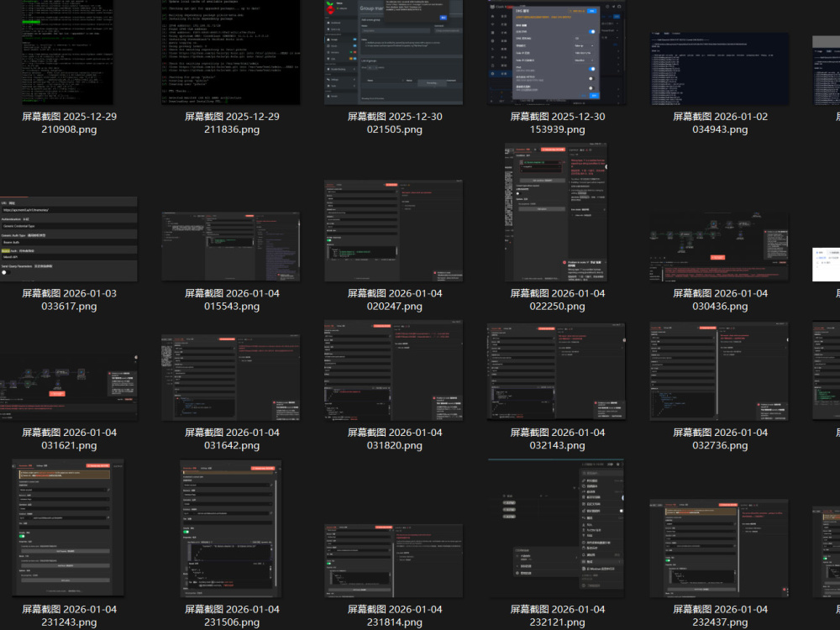Select thumbnail of 屏幕截图 2026-01-04 022250.png

pos(557,213)
